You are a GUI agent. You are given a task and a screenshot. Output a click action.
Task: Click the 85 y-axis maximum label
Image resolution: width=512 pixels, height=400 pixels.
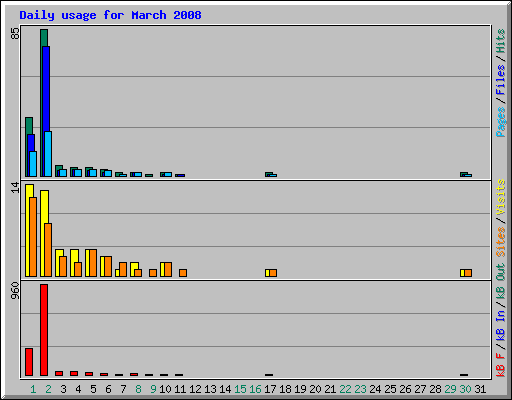coord(15,33)
